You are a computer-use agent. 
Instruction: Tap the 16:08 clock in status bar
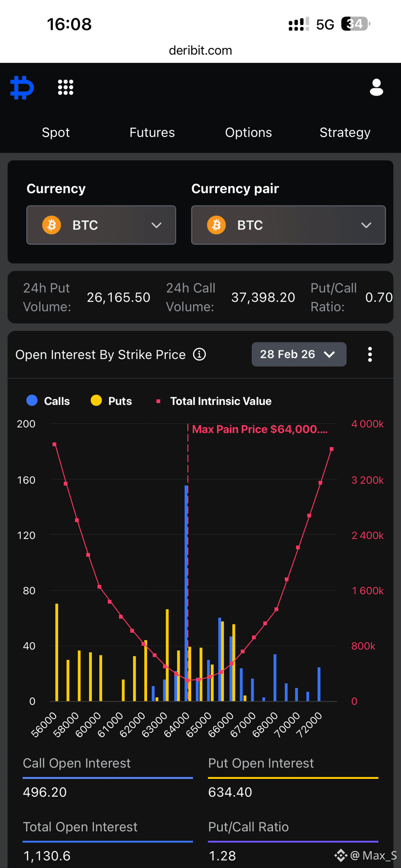point(69,24)
